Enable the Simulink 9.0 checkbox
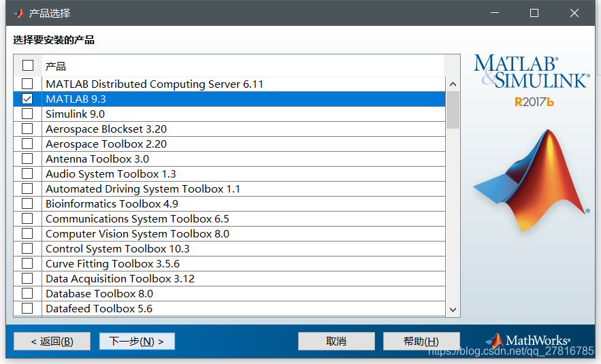601x364 pixels. pyautogui.click(x=27, y=114)
